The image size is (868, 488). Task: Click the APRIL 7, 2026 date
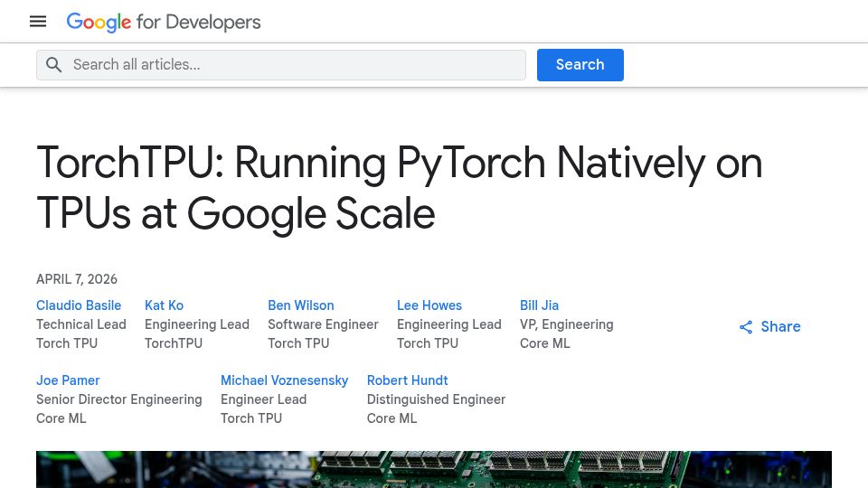pos(77,279)
